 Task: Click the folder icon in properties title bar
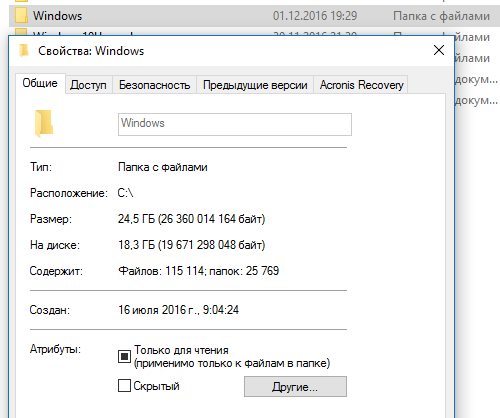pyautogui.click(x=24, y=51)
